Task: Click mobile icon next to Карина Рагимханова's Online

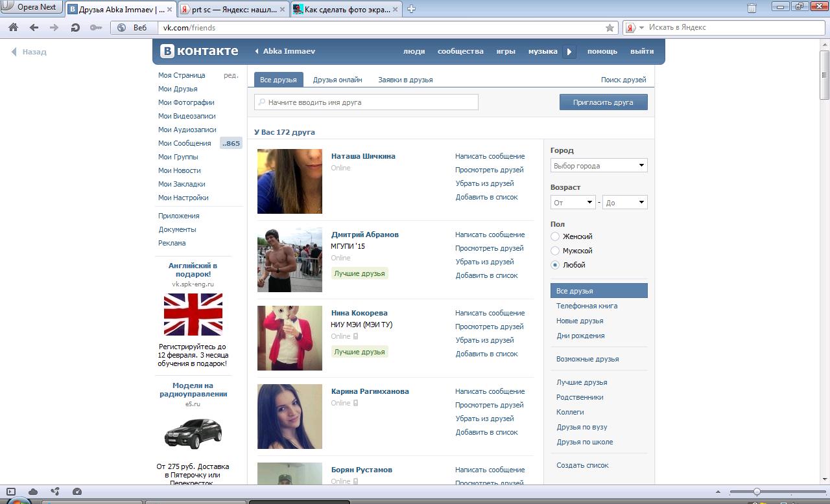Action: [x=356, y=403]
